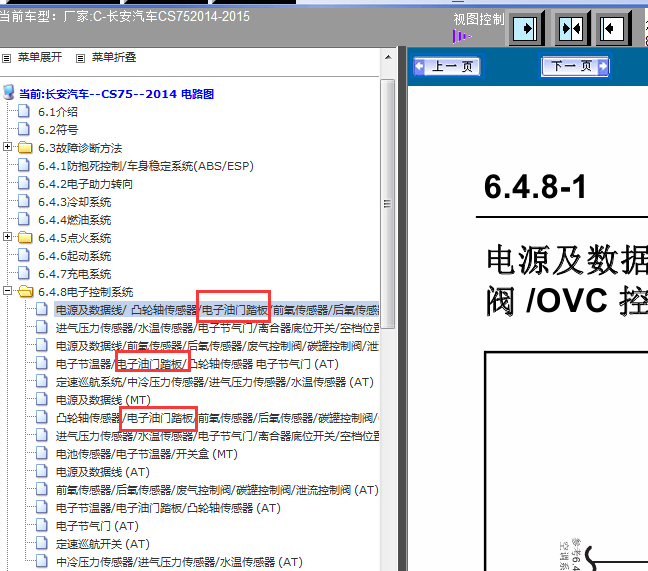Image resolution: width=648 pixels, height=571 pixels.
Task: Open 前氧传感器/后氧传感器/废气控制阀 (AT) item
Action: tap(217, 490)
